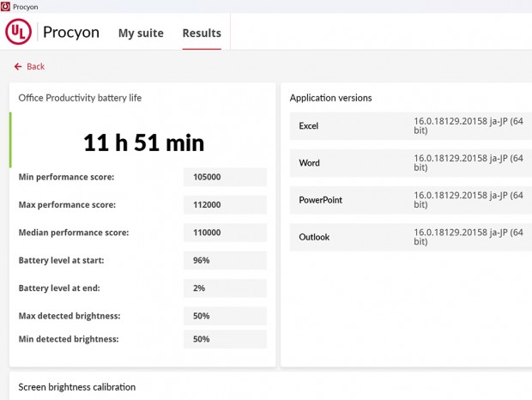Open the Screen brightness calibration section
This screenshot has height=400, width=532.
77,387
